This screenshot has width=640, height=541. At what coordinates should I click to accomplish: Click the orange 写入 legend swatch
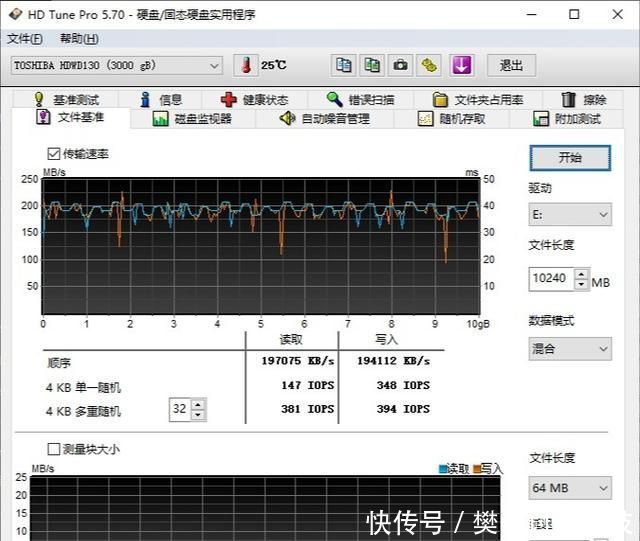click(477, 469)
